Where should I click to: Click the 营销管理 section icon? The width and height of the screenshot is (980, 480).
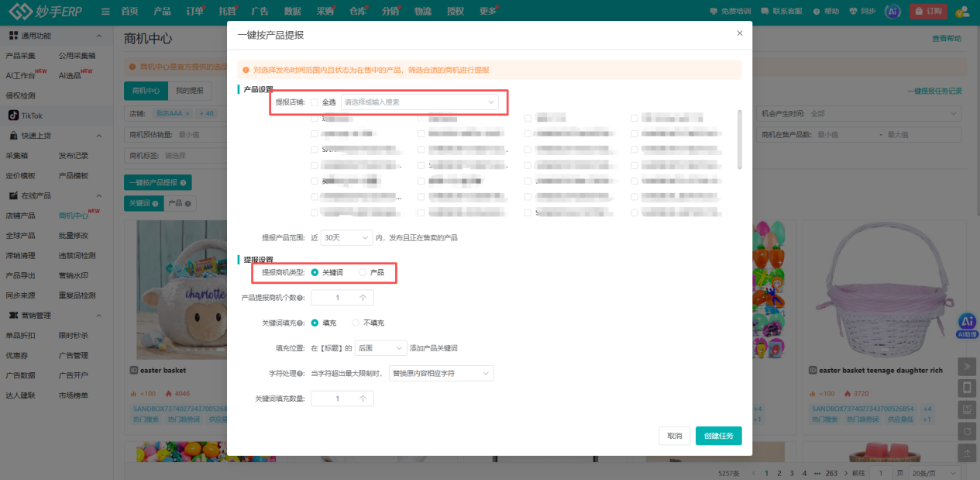(13, 316)
